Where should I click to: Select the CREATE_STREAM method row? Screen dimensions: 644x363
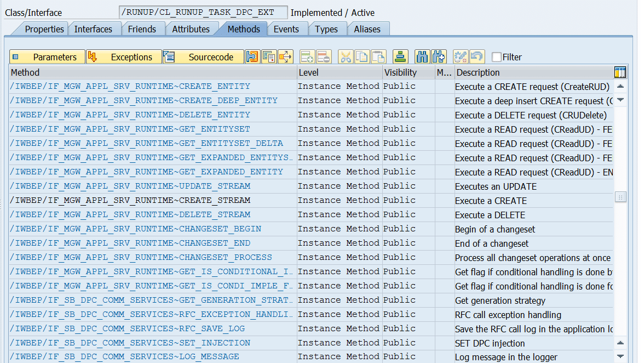tap(130, 201)
